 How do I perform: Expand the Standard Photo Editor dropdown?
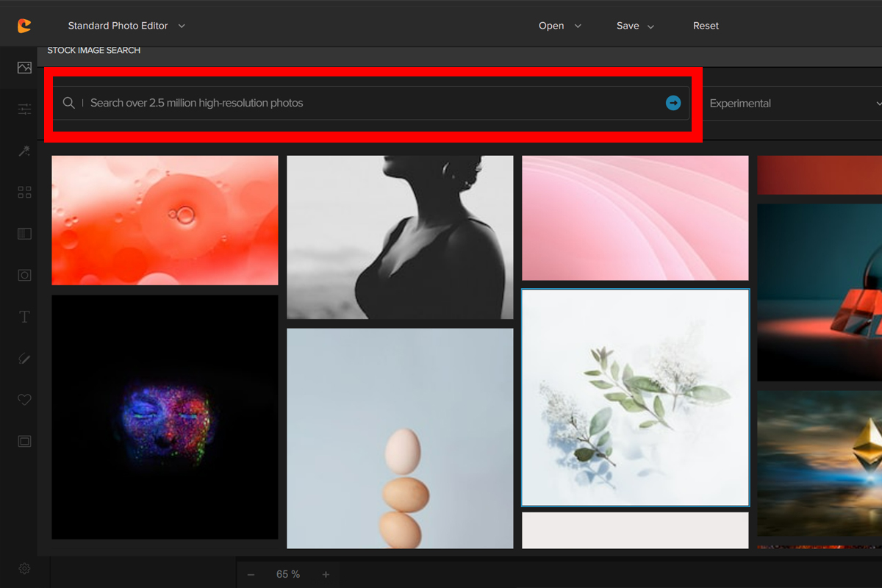point(126,26)
